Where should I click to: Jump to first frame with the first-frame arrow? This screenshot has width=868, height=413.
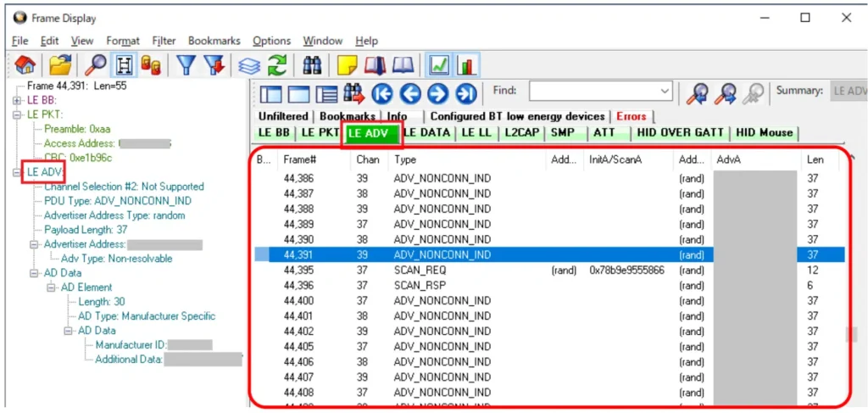tap(383, 93)
